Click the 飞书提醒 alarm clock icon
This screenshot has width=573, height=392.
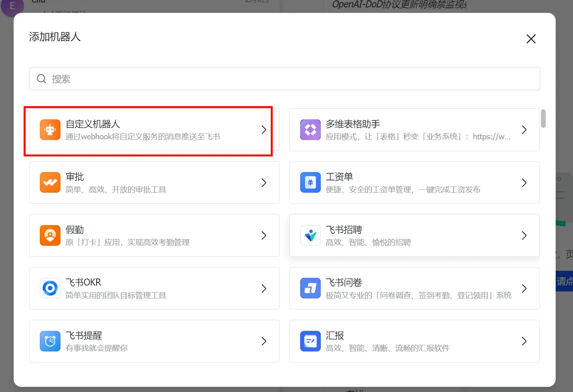[50, 341]
